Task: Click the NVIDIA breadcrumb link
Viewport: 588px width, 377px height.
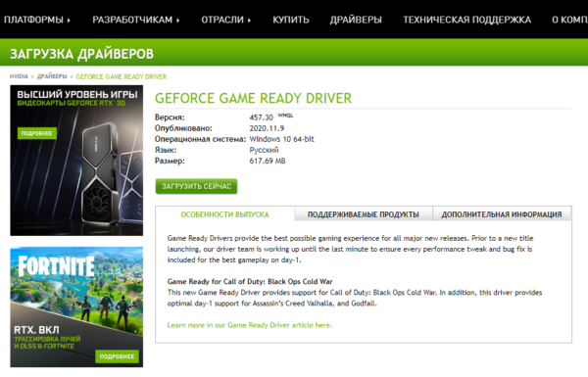Action: (19, 76)
